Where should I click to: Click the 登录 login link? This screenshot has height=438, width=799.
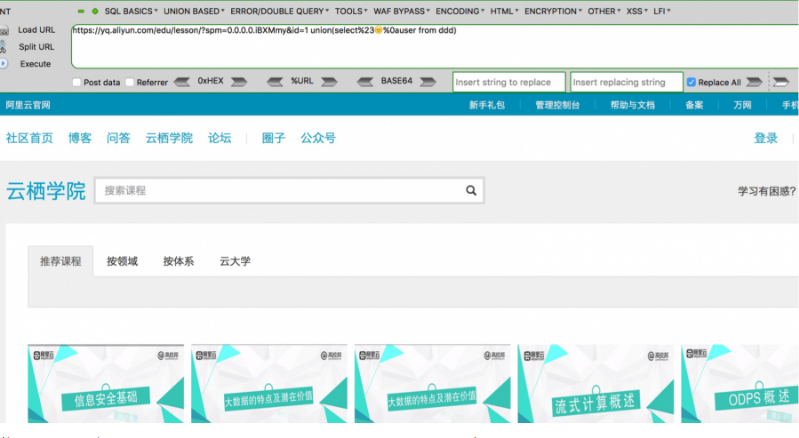click(x=766, y=138)
